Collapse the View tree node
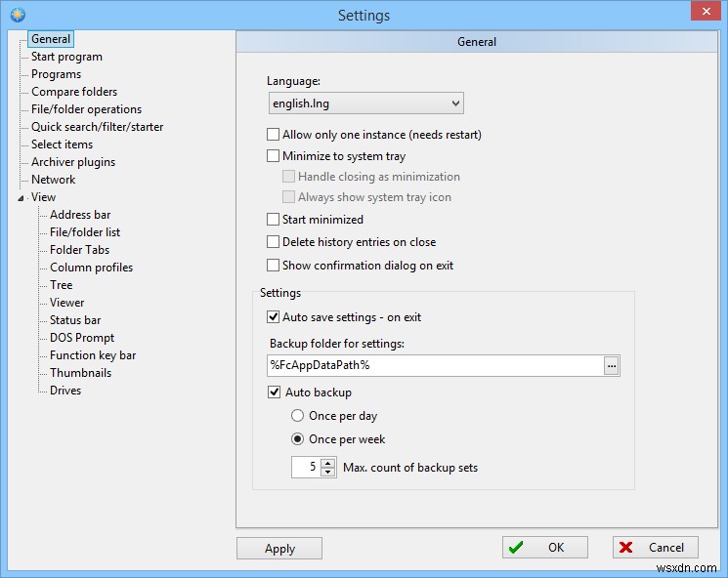This screenshot has height=578, width=728. (21, 198)
